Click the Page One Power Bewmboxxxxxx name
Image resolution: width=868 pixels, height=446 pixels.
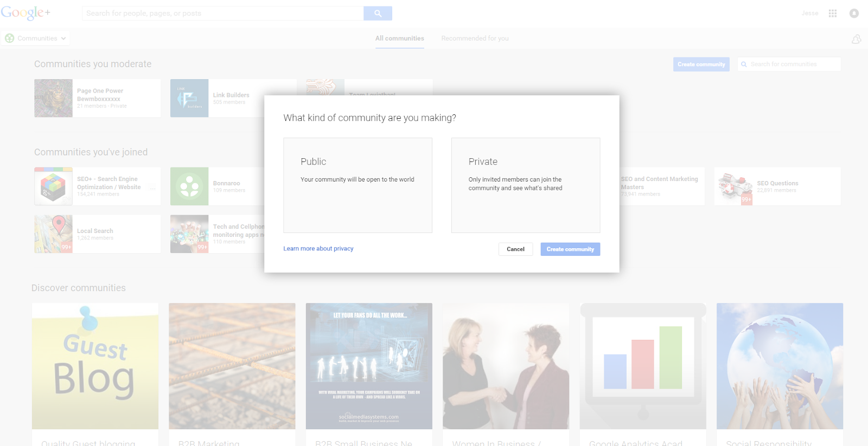pyautogui.click(x=100, y=95)
